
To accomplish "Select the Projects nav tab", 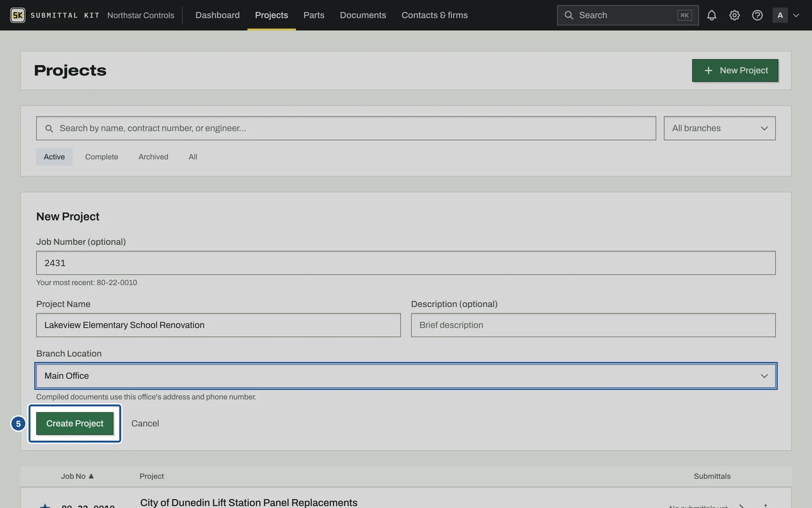I will coord(272,15).
